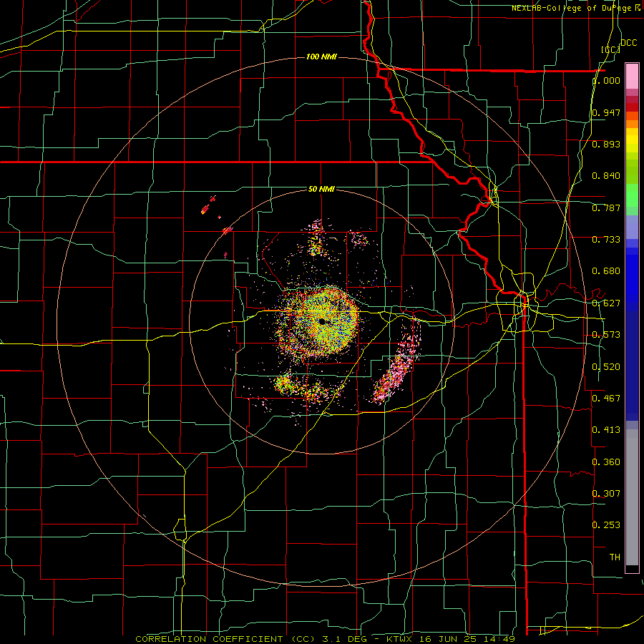Click the 0.413 scale value
This screenshot has width=644, height=644.
click(606, 430)
